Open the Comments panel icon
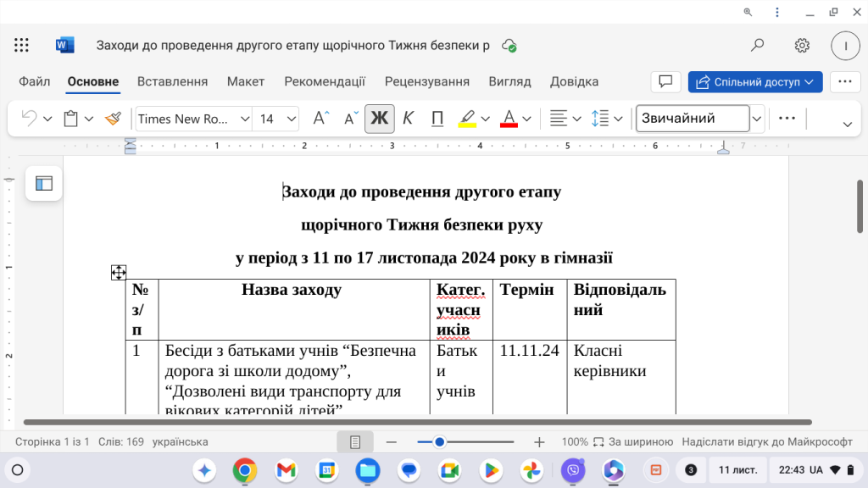Viewport: 868px width, 488px height. [x=665, y=81]
